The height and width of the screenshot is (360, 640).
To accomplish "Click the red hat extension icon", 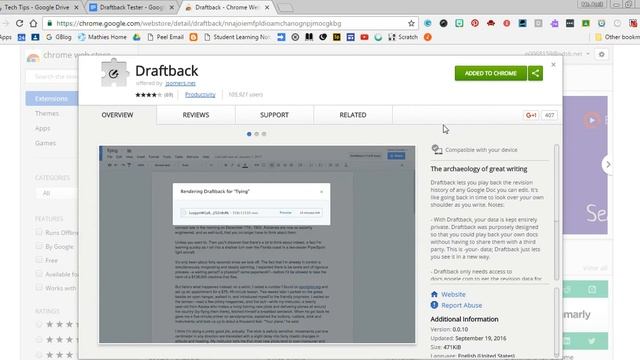I will click(491, 23).
